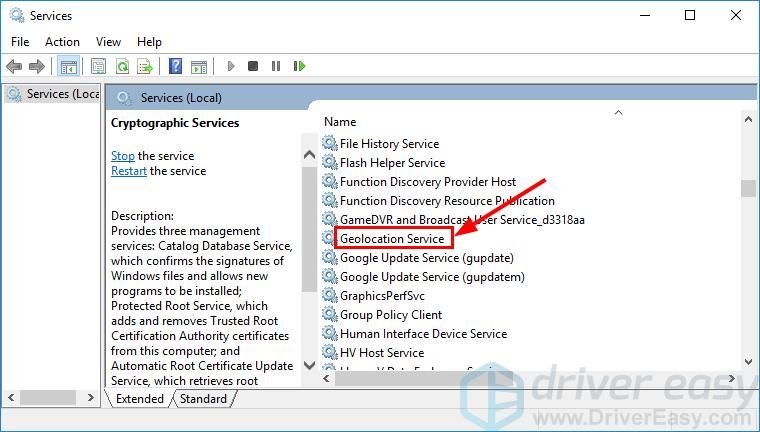Open the File menu
The width and height of the screenshot is (760, 432).
tap(20, 41)
